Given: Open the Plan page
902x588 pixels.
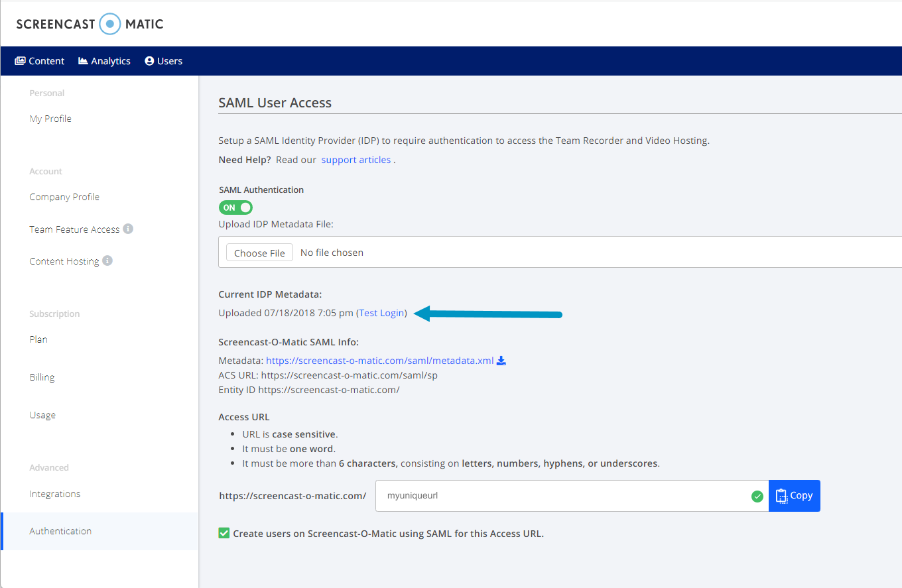Looking at the screenshot, I should pos(38,339).
